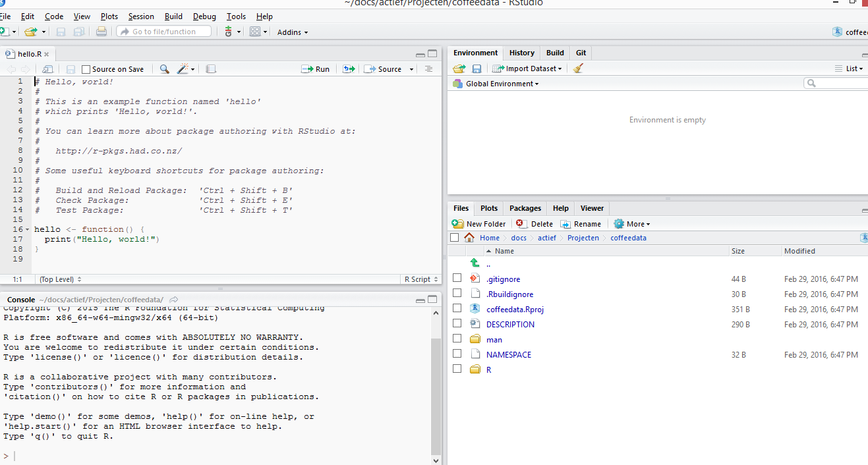Screen dimensions: 868x465
Task: Clear the Environment with the broom icon
Action: coord(577,68)
